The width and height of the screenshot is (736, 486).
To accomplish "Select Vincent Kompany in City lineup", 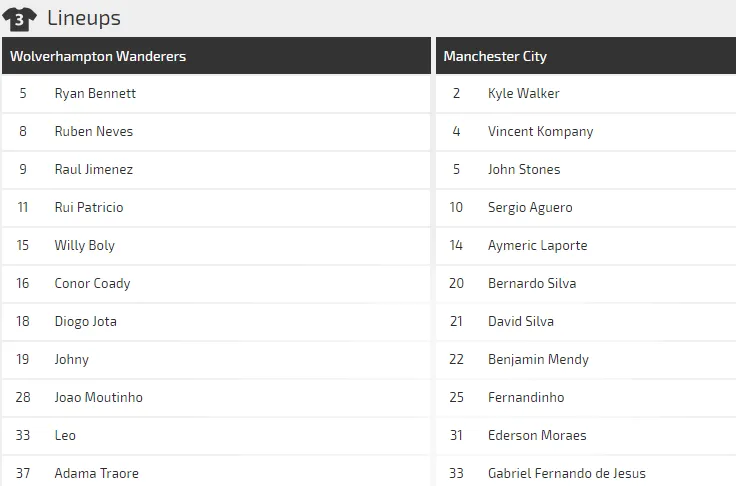I will (540, 131).
